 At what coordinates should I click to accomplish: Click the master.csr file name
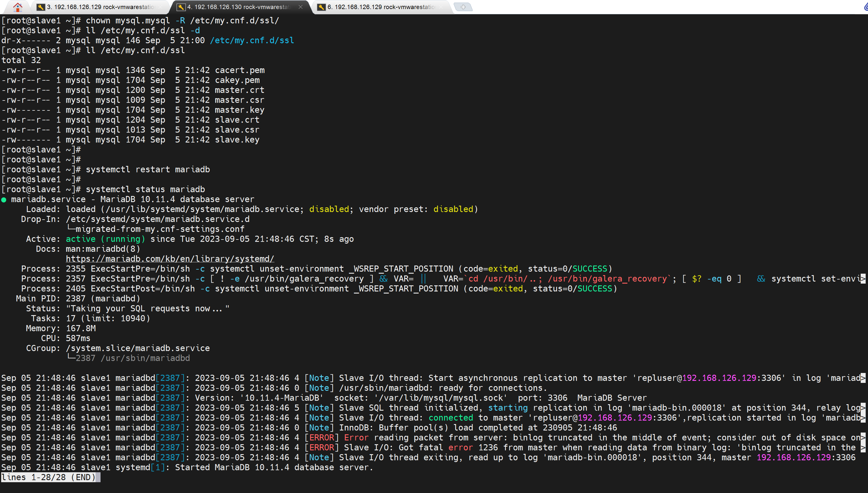(240, 100)
